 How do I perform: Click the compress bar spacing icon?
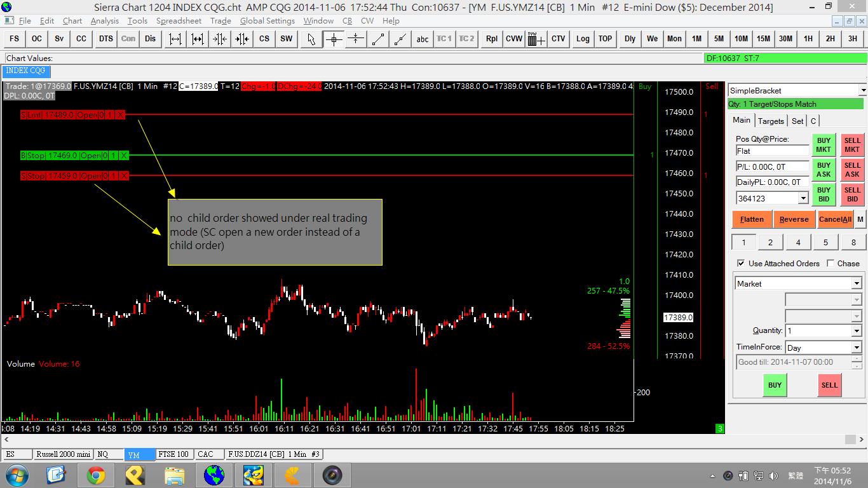[x=220, y=39]
